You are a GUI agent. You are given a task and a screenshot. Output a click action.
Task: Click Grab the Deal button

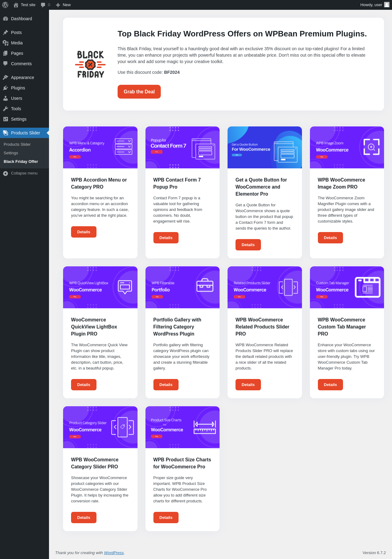coord(139,92)
